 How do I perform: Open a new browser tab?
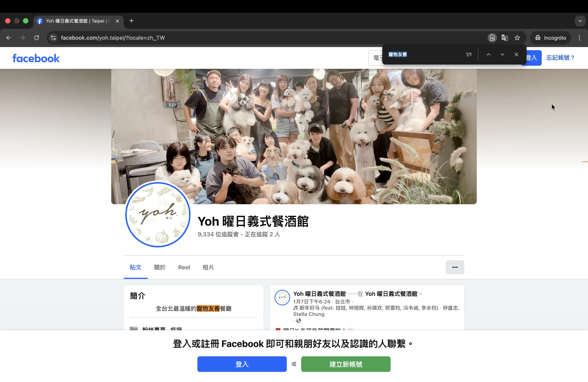[131, 21]
